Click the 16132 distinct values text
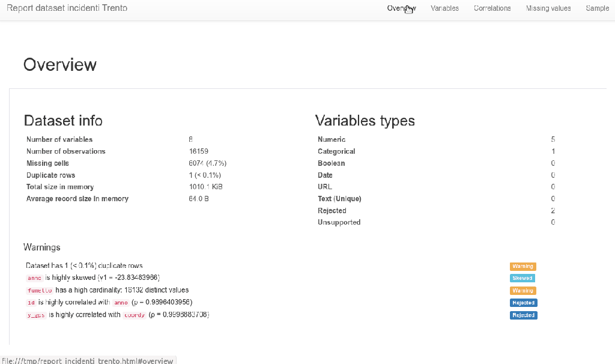615x364 pixels. (157, 290)
